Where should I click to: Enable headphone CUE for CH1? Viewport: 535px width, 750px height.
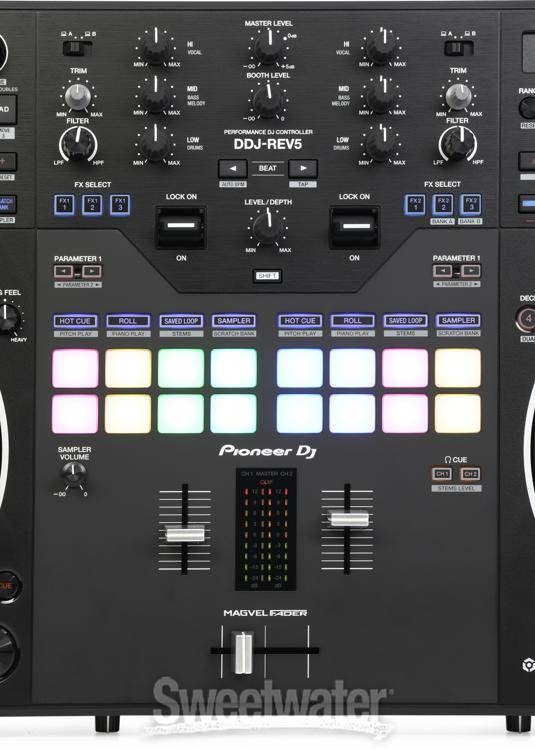click(442, 474)
